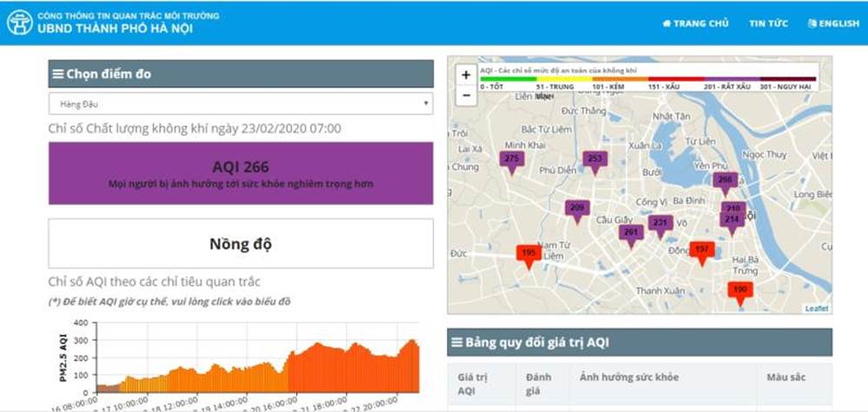Open the red AQI marker labeled 197
Screen dimensions: 868x412
(702, 250)
